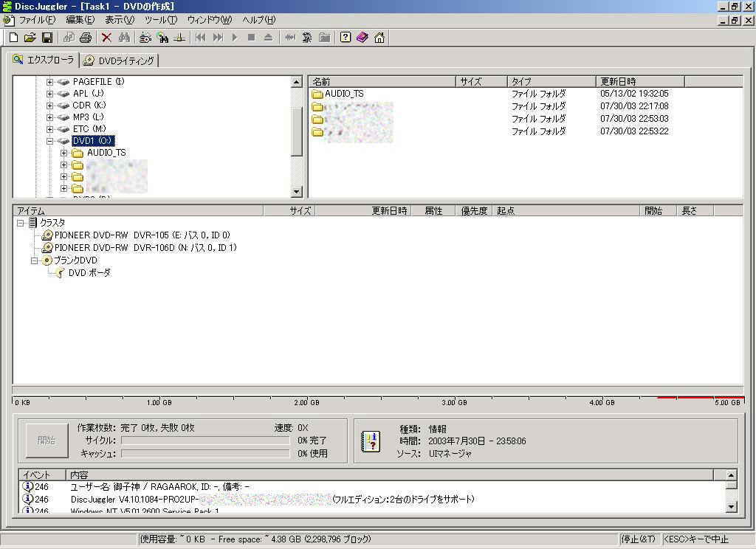Expand the MP3 (L:) drive node
Screen dimensions: 756x549
click(x=49, y=117)
